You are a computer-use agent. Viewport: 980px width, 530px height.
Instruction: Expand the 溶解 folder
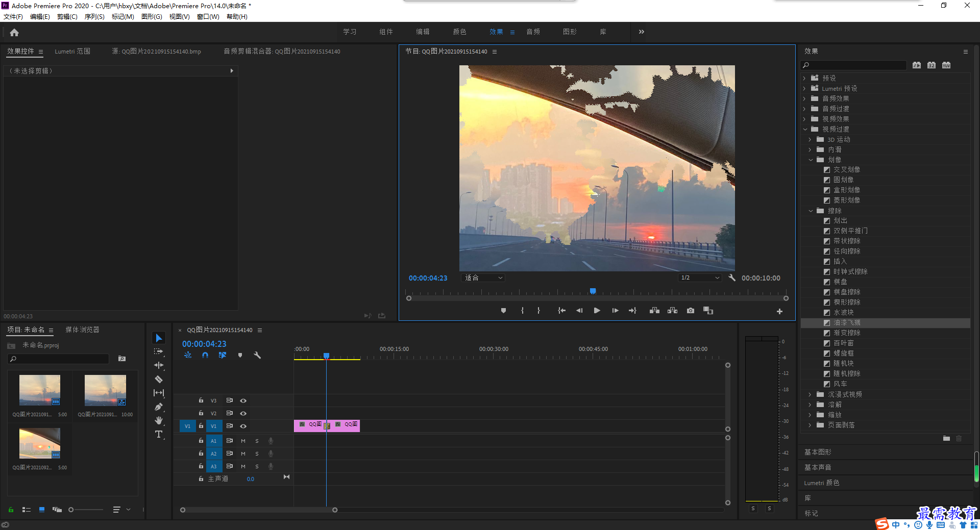coord(810,405)
